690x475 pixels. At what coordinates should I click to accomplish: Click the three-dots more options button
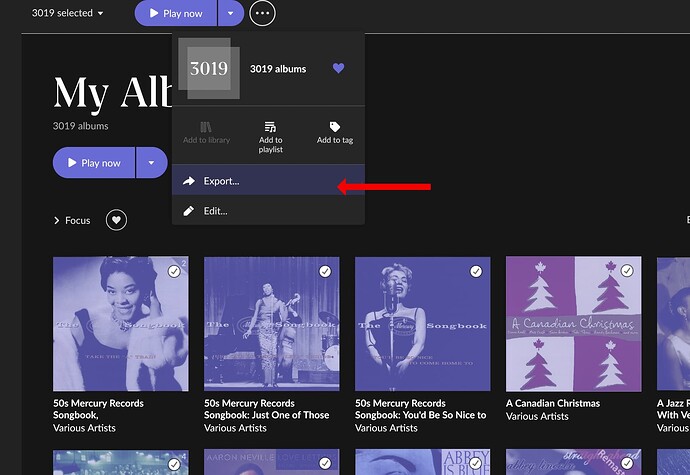click(262, 14)
